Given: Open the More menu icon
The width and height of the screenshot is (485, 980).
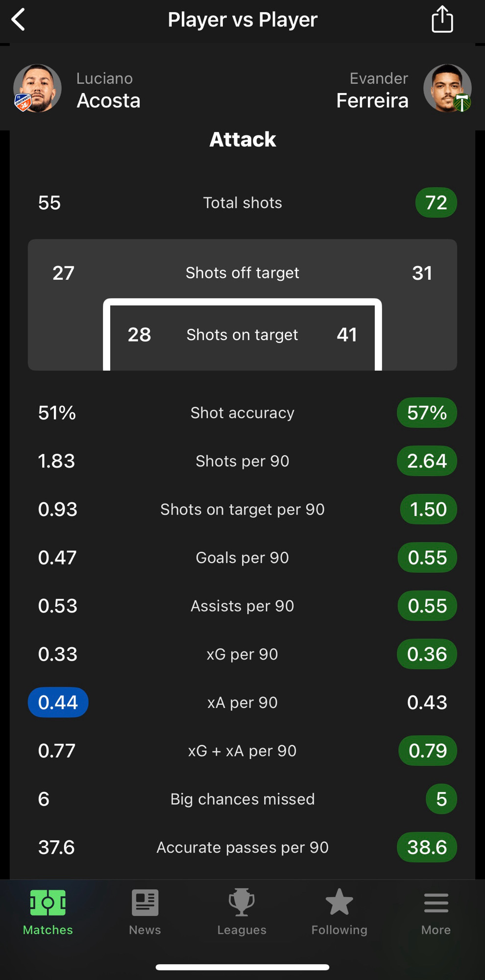Looking at the screenshot, I should click(x=436, y=903).
